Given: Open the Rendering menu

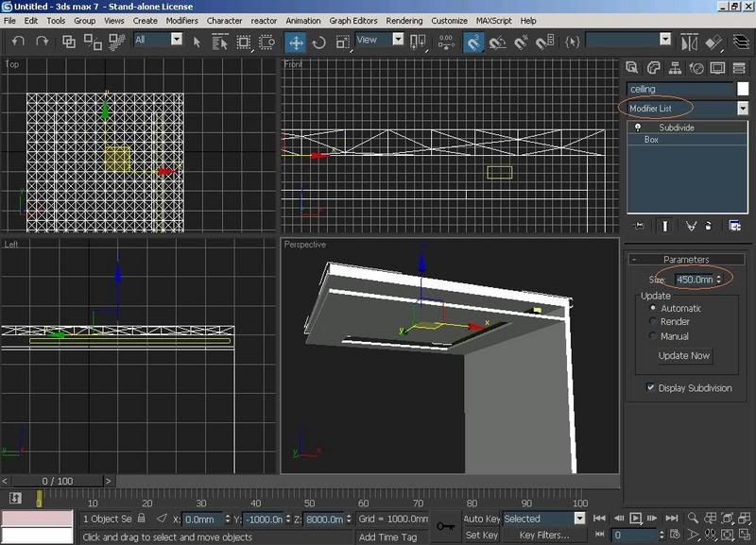Looking at the screenshot, I should point(404,20).
